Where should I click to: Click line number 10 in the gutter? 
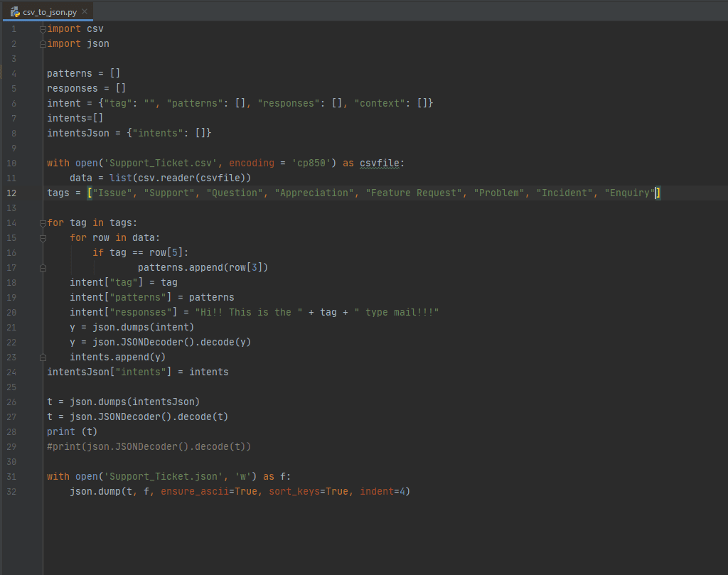(x=12, y=163)
